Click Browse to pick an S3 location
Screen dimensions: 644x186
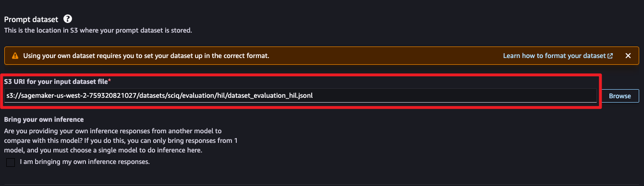(620, 96)
